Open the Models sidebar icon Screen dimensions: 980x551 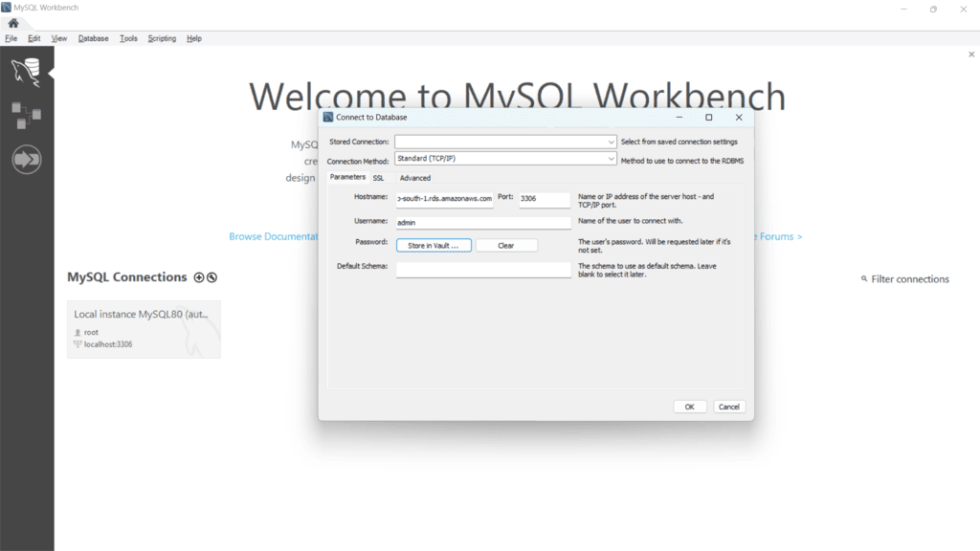pyautogui.click(x=26, y=116)
